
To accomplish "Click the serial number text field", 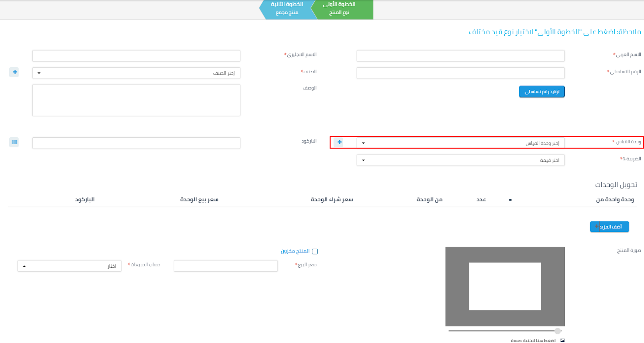I will click(x=460, y=73).
